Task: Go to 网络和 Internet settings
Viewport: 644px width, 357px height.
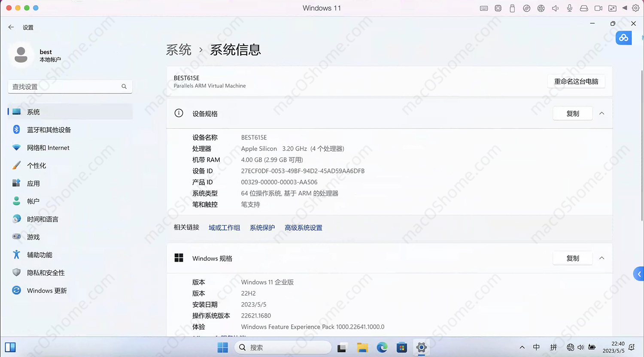Action: 70,148
